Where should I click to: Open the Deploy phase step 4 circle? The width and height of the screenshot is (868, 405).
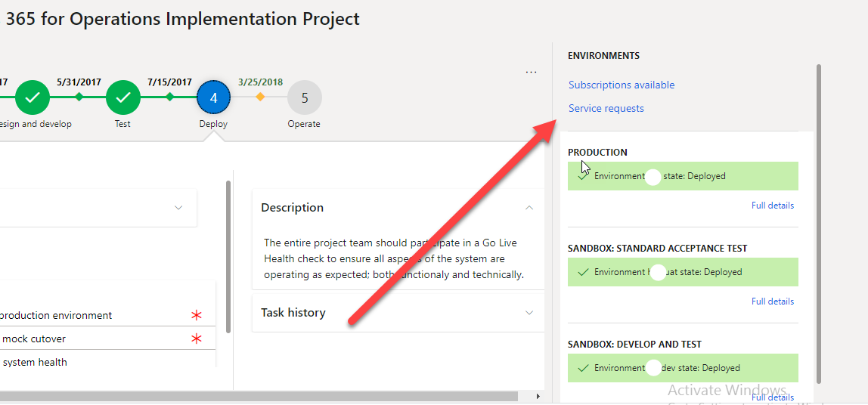coord(214,98)
